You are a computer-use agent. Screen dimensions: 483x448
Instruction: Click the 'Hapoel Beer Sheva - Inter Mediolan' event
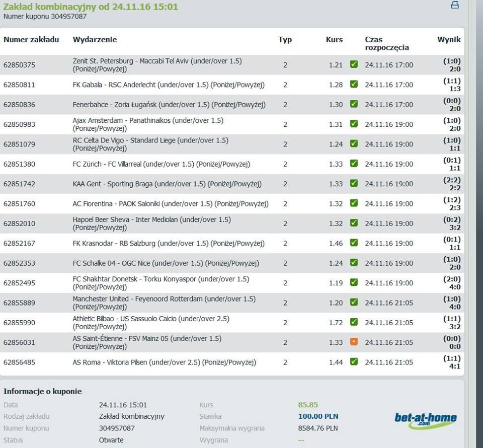click(152, 223)
